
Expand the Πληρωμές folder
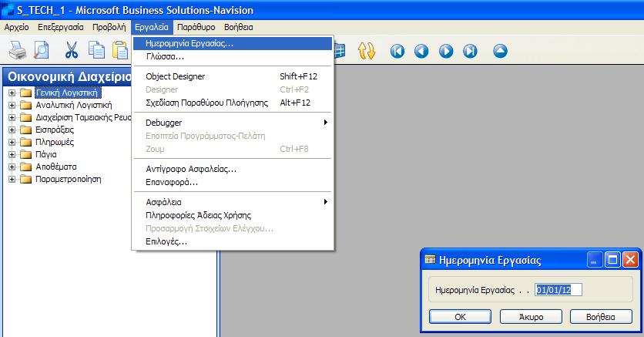tap(12, 142)
